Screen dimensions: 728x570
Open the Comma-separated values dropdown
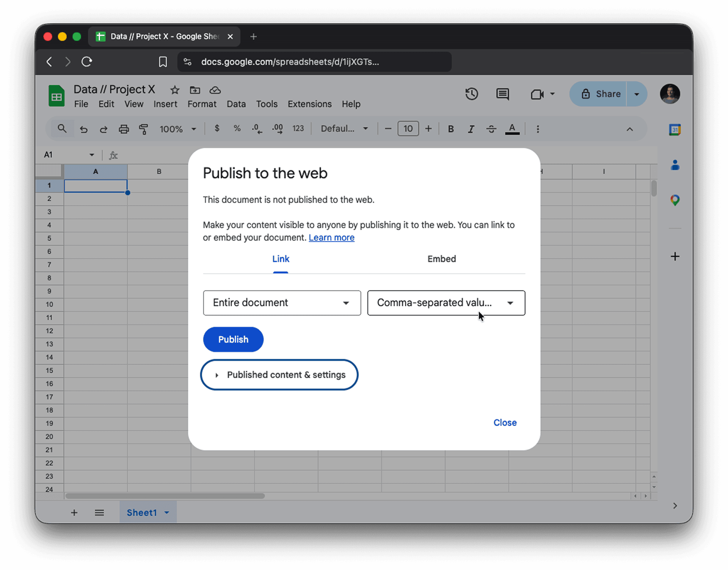[x=446, y=302]
